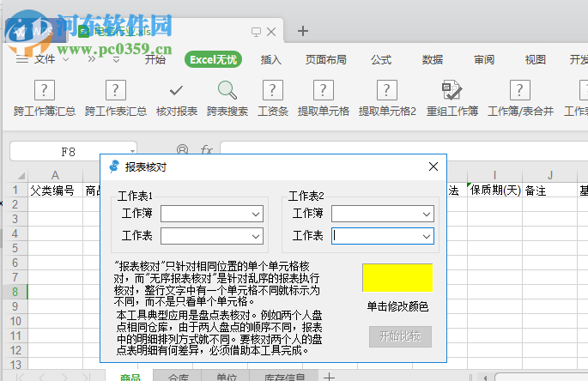This screenshot has height=381, width=588.
Task: Select column J header
Action: point(549,176)
